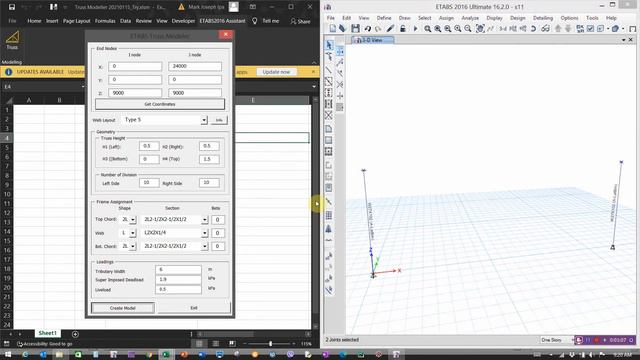Open ETABS Options menu

[569, 18]
